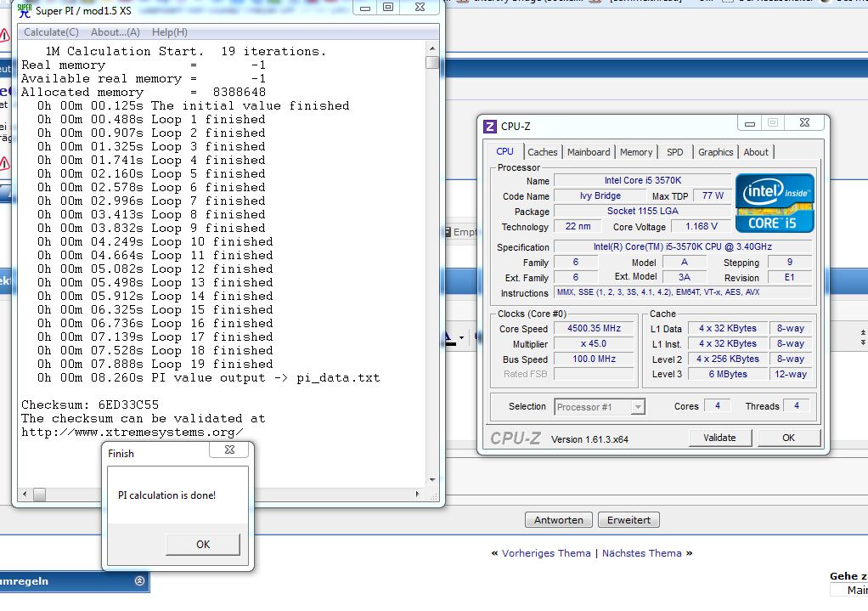This screenshot has height=611, width=868.
Task: Click the L1 Data value 4 x 32 KBytes
Action: pyautogui.click(x=727, y=329)
